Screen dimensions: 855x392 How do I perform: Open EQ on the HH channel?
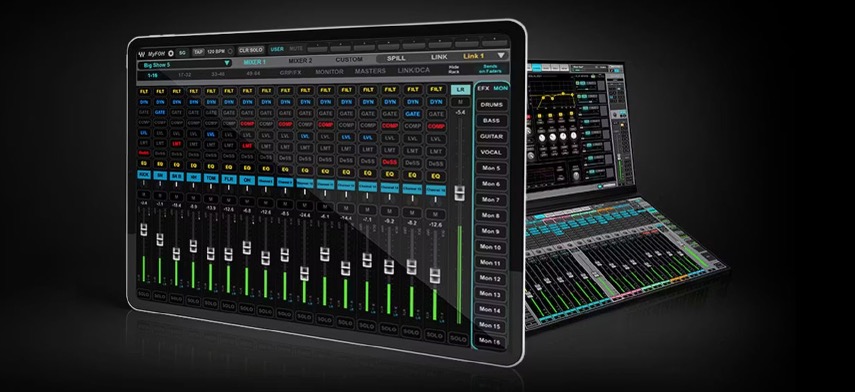[x=194, y=165]
